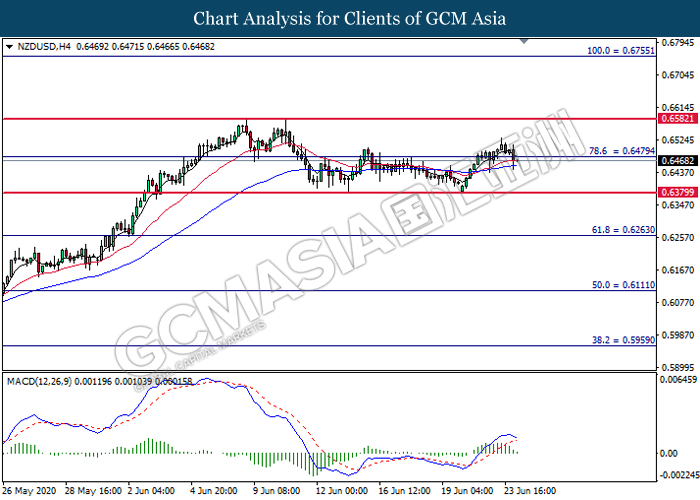Screen dimensions: 700x500
Task: Select the 38.2 = 0.59590 Fibonacci label
Action: point(621,339)
